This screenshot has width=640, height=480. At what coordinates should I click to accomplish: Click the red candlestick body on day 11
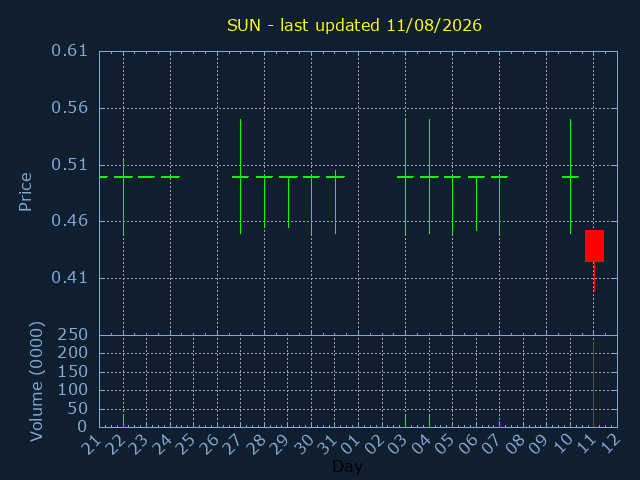(594, 246)
